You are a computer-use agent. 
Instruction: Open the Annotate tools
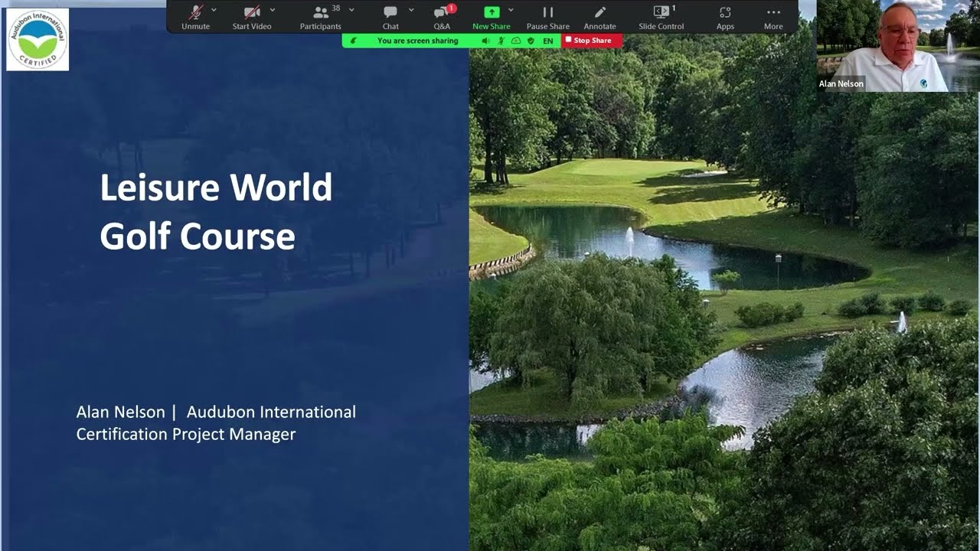[600, 17]
